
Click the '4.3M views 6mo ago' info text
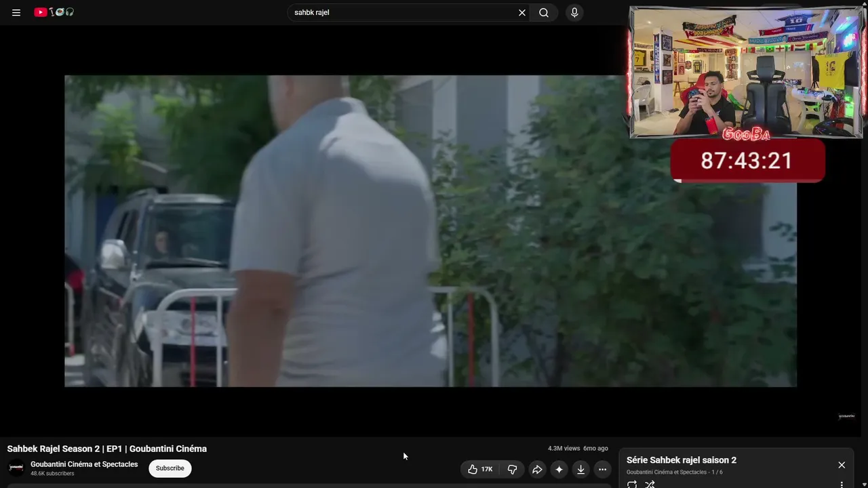[x=578, y=449]
